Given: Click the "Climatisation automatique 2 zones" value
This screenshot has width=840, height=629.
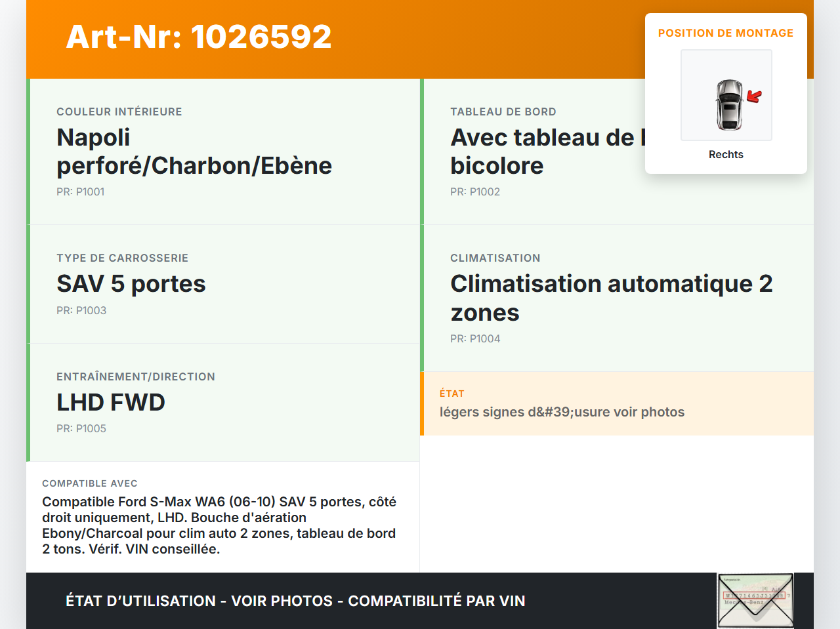Looking at the screenshot, I should (611, 298).
